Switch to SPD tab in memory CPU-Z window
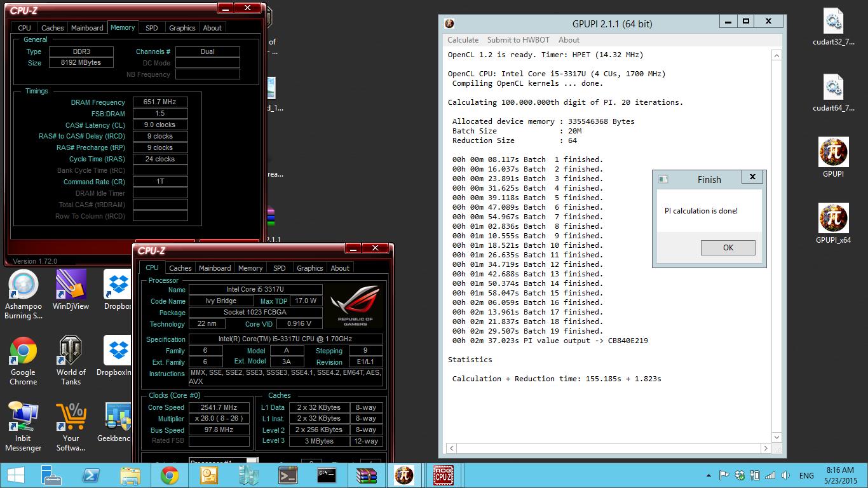The image size is (868, 488). click(x=151, y=28)
